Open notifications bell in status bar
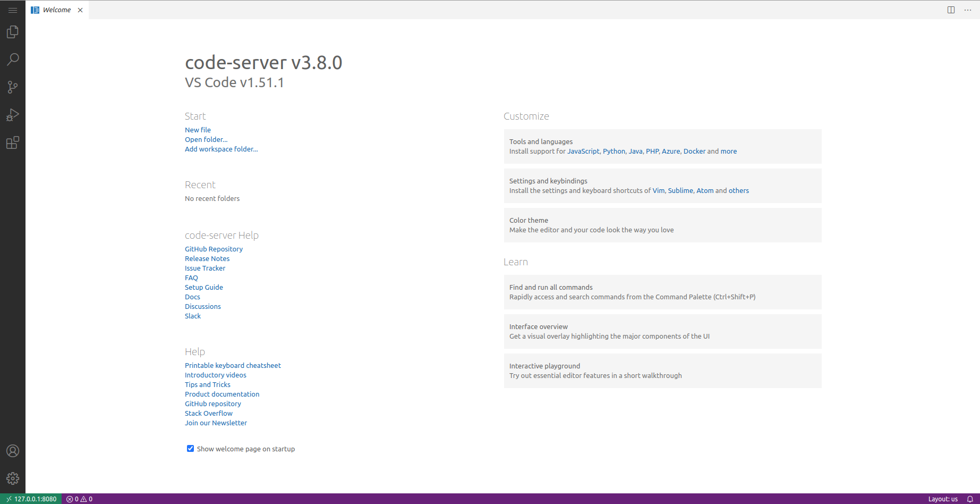 point(970,499)
